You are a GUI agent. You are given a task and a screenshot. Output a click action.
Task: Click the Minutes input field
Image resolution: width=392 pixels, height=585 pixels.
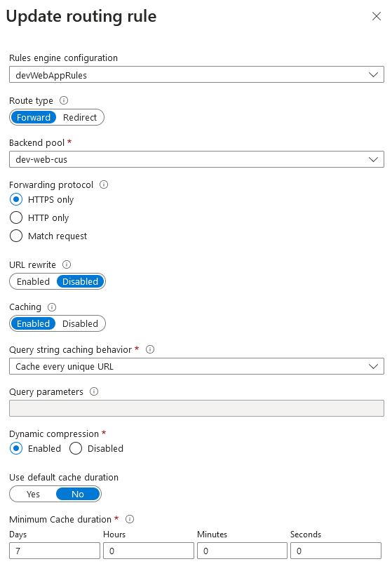point(243,551)
